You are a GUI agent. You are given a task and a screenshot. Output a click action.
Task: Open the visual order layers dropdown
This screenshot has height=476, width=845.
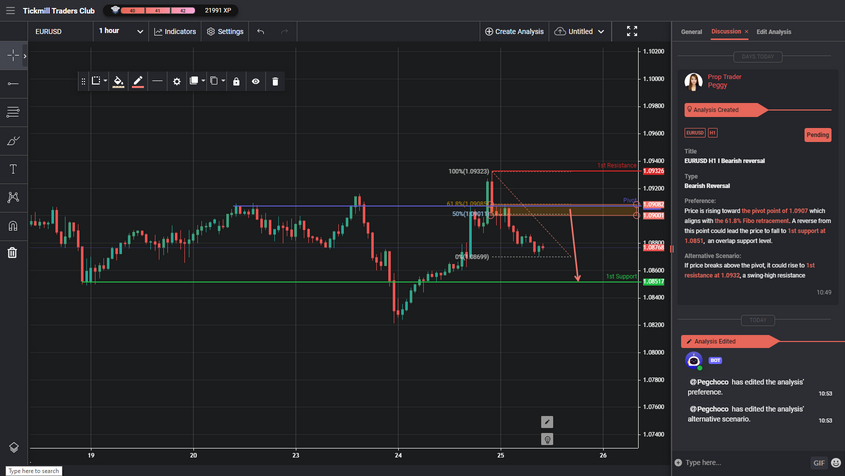[197, 81]
